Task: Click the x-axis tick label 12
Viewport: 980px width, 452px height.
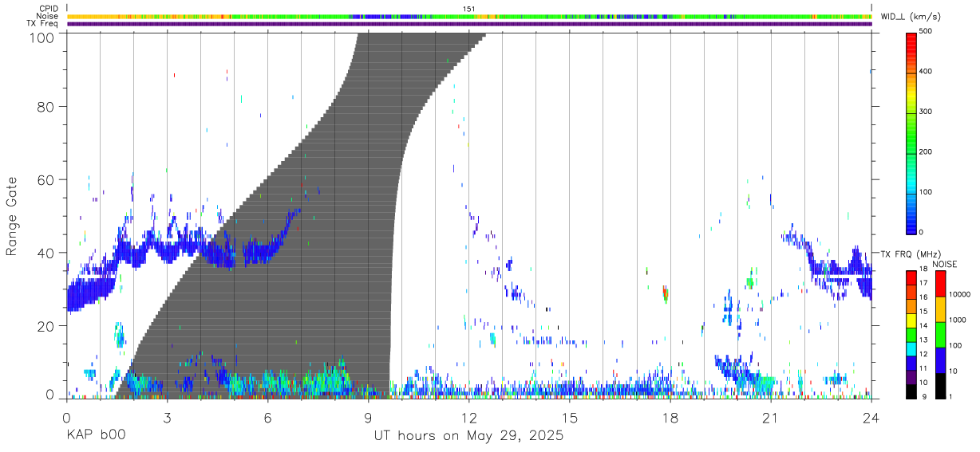Action: click(x=468, y=417)
